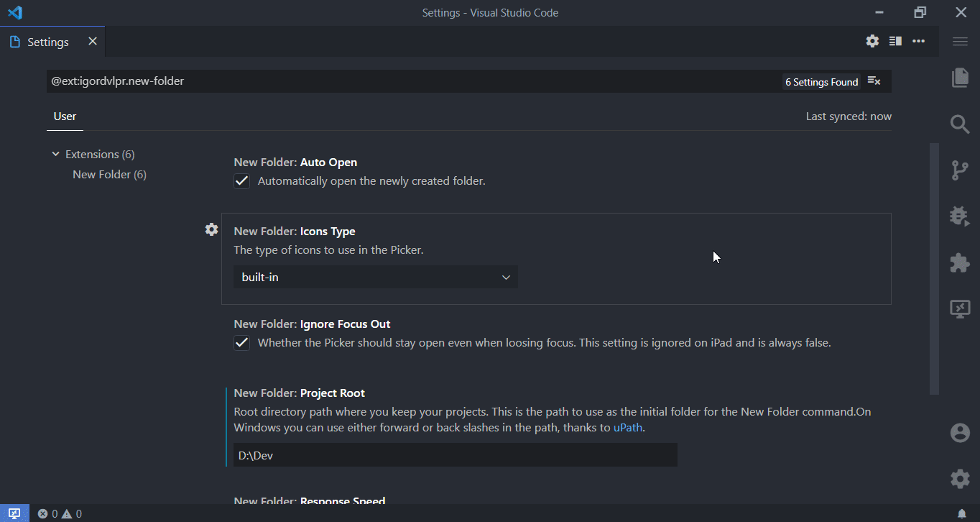The width and height of the screenshot is (980, 522).
Task: Click the Last synced: now text
Action: [849, 116]
